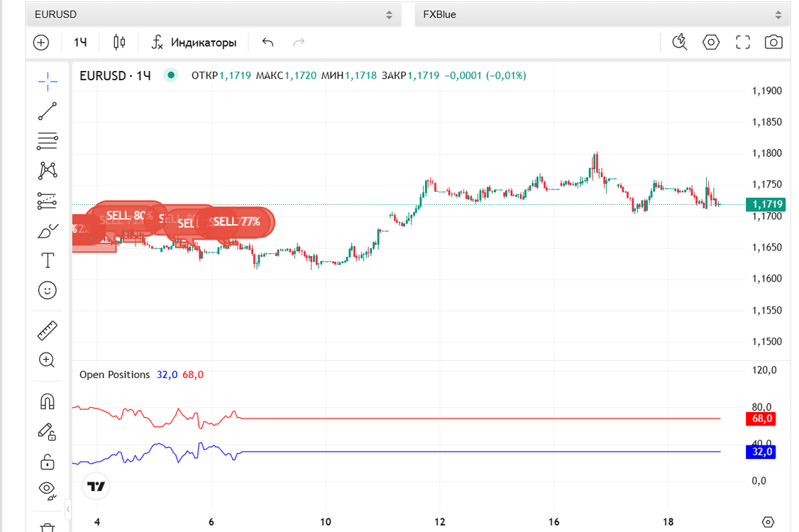
Task: Undo the last chart action
Action: point(268,43)
